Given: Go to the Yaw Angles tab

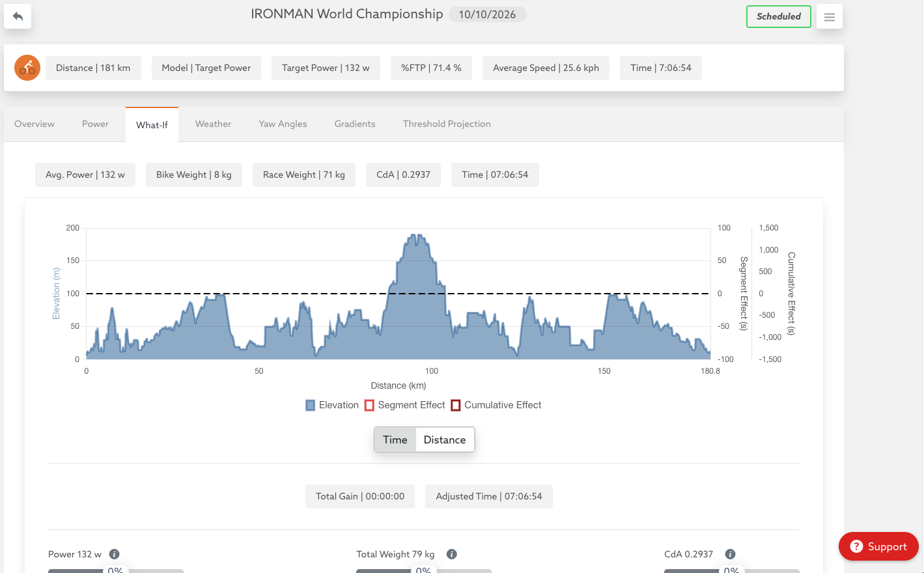Looking at the screenshot, I should [283, 124].
